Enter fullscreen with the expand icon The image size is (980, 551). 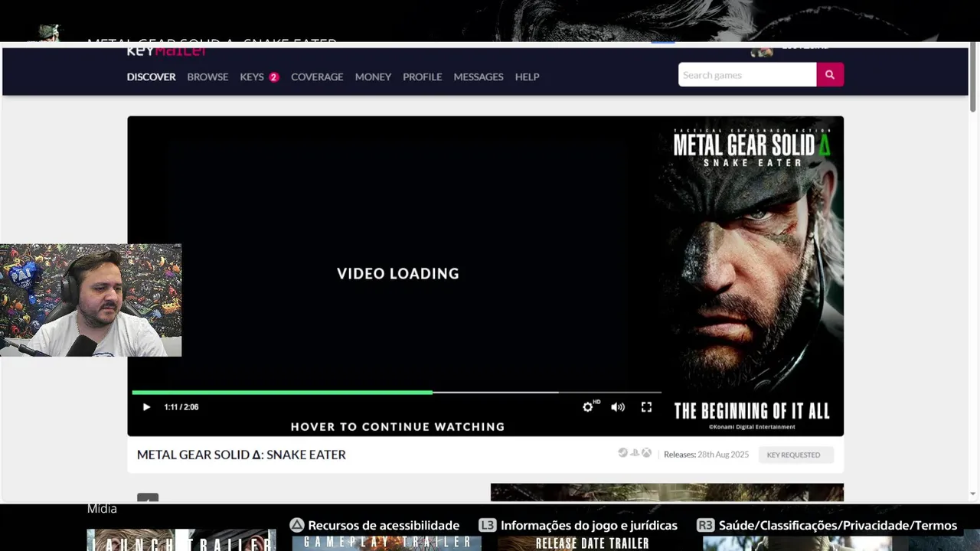pos(646,407)
